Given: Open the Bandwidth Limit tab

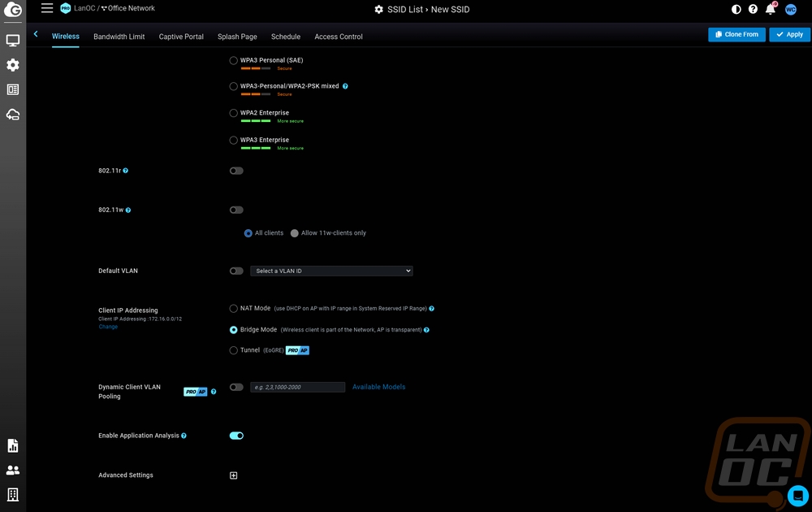Looking at the screenshot, I should tap(119, 37).
